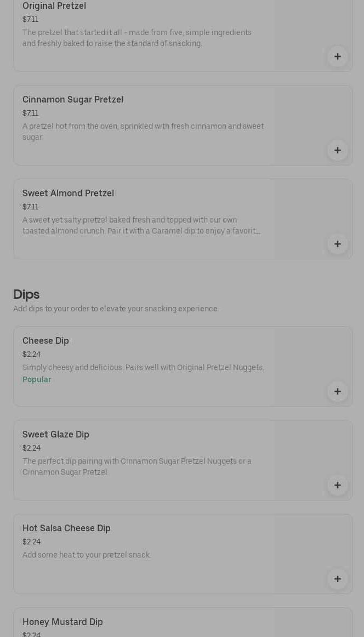Open the Honey Mustard Dip item
The width and height of the screenshot is (364, 637).
point(62,622)
